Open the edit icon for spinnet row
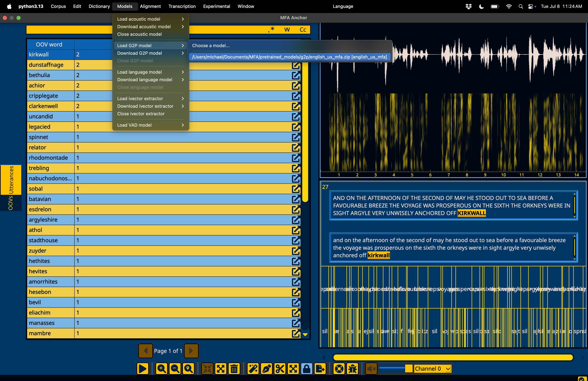 click(x=296, y=137)
